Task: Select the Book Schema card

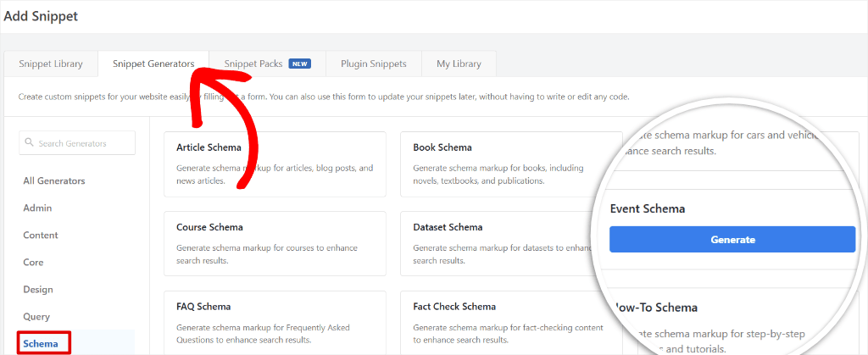Action: click(511, 164)
